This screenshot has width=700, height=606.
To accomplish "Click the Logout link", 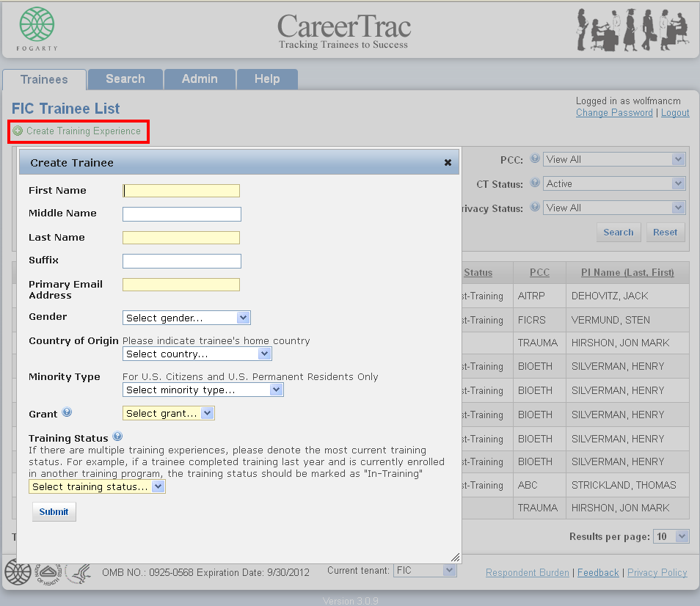I will pos(675,113).
